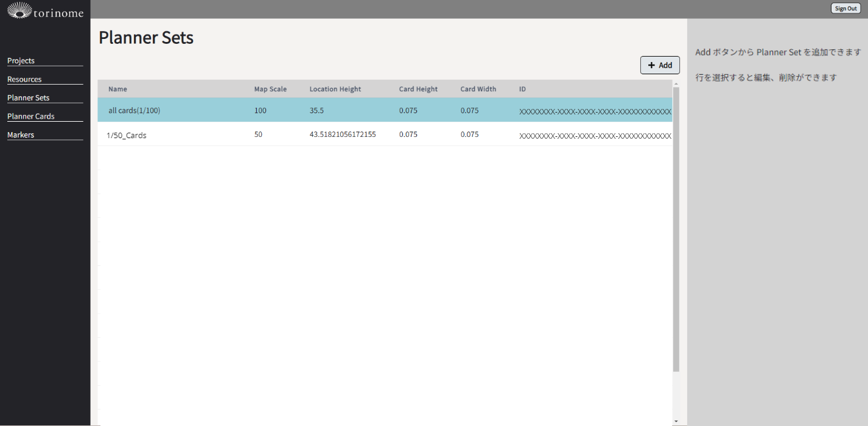Go to Resources in the sidebar
This screenshot has width=868, height=426.
coord(24,79)
